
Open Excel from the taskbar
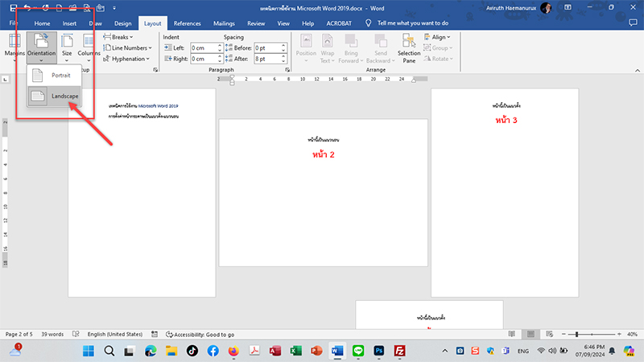pyautogui.click(x=295, y=352)
